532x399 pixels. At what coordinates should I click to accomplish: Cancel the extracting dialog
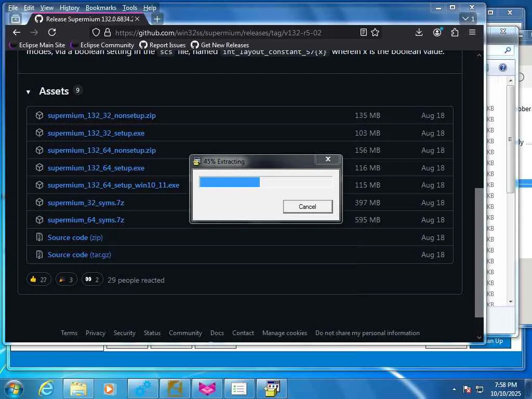point(308,207)
